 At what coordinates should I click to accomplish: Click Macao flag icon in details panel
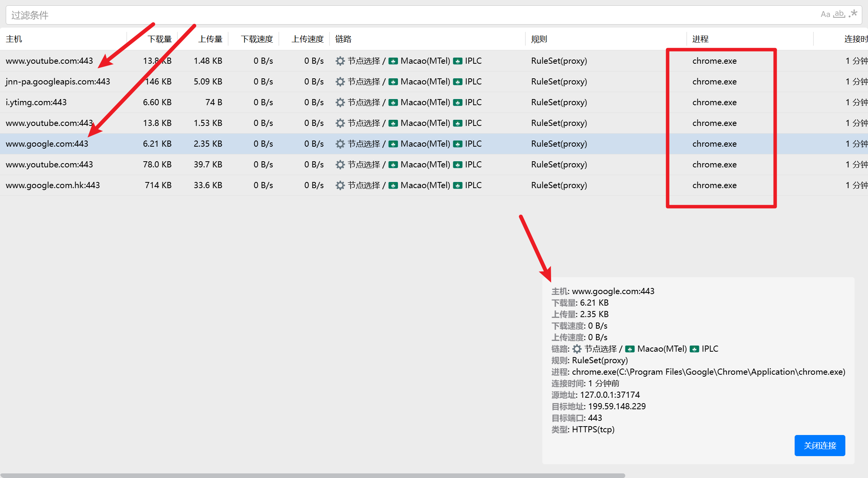click(630, 349)
